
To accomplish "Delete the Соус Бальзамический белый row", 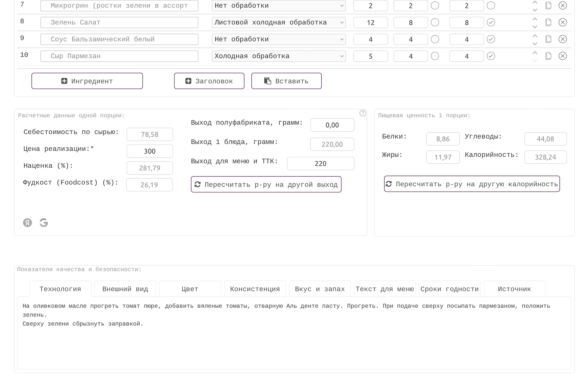I will [x=562, y=39].
